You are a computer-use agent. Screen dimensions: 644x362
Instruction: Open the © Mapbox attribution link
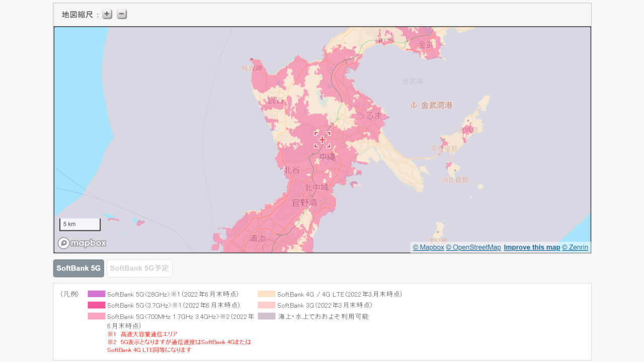[x=428, y=247]
